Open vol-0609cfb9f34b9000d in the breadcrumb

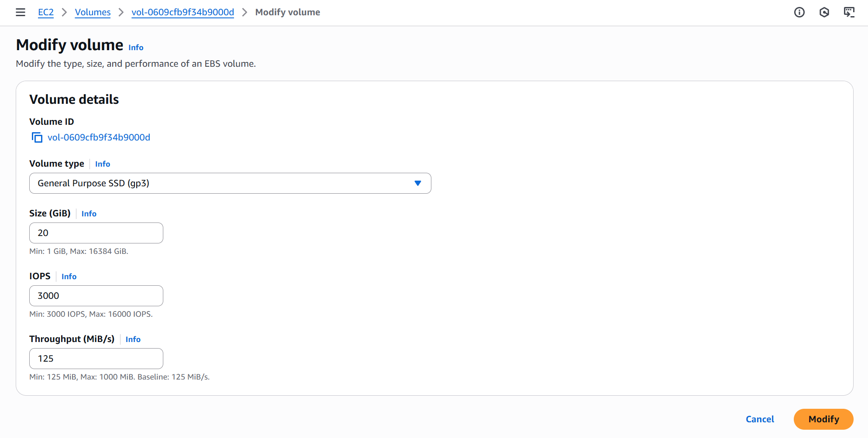(183, 12)
